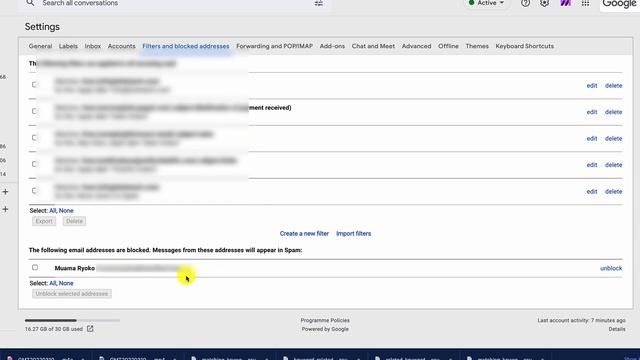Edit the 'ment received)' filter
The image size is (640, 360).
(592, 112)
